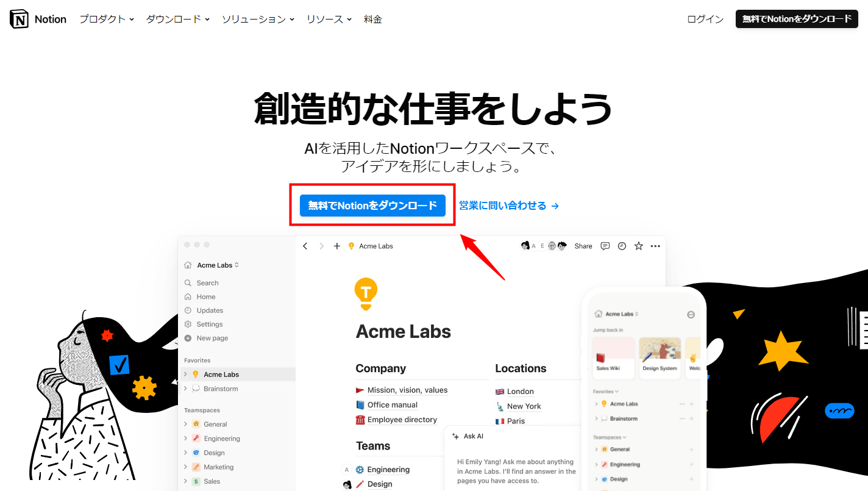Open Mission, vision, values page link
Screen dimensions: 868x491
[x=407, y=390]
